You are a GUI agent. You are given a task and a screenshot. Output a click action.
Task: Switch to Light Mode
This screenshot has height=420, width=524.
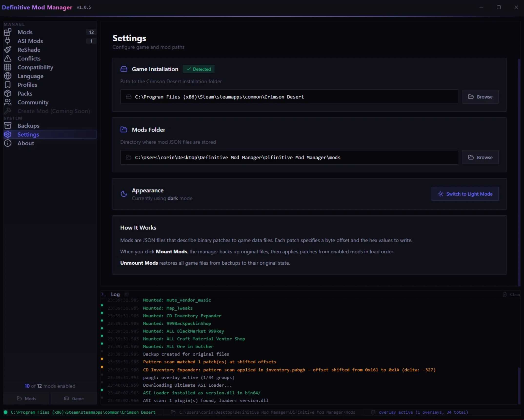pyautogui.click(x=465, y=194)
